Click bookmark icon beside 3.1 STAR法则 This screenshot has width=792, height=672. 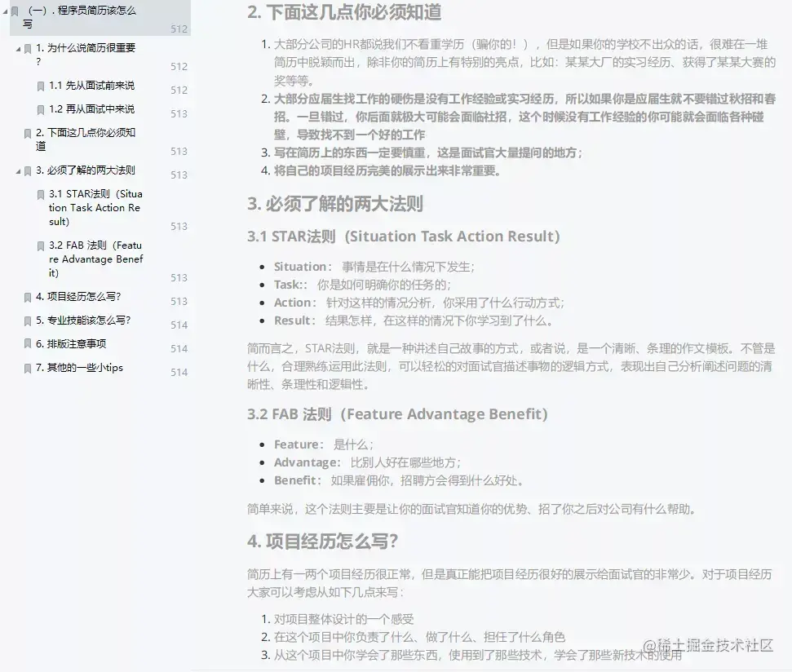click(x=41, y=194)
